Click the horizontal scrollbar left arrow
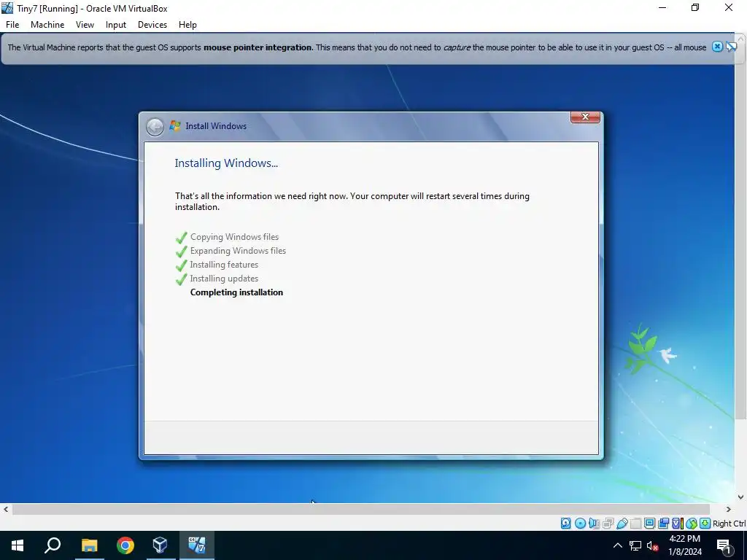This screenshot has width=747, height=560. [x=6, y=510]
